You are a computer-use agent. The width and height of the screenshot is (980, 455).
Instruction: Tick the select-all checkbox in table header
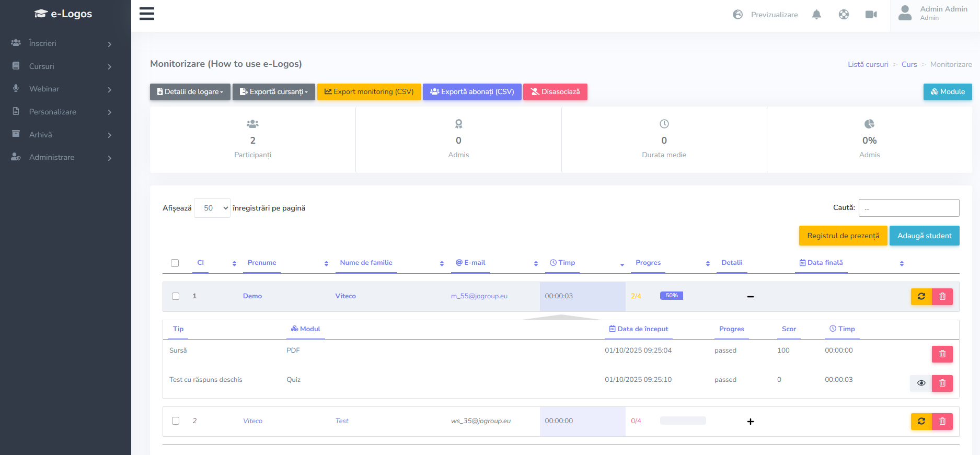pos(175,263)
